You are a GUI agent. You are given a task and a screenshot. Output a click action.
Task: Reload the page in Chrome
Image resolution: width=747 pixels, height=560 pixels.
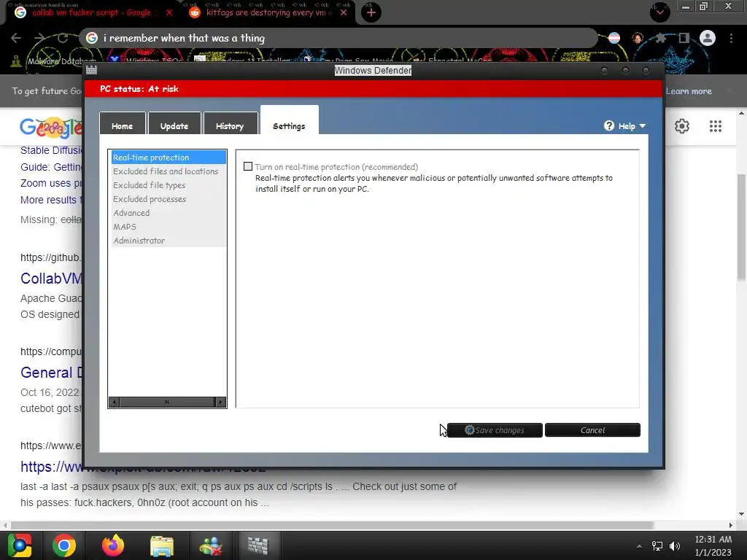pyautogui.click(x=63, y=38)
